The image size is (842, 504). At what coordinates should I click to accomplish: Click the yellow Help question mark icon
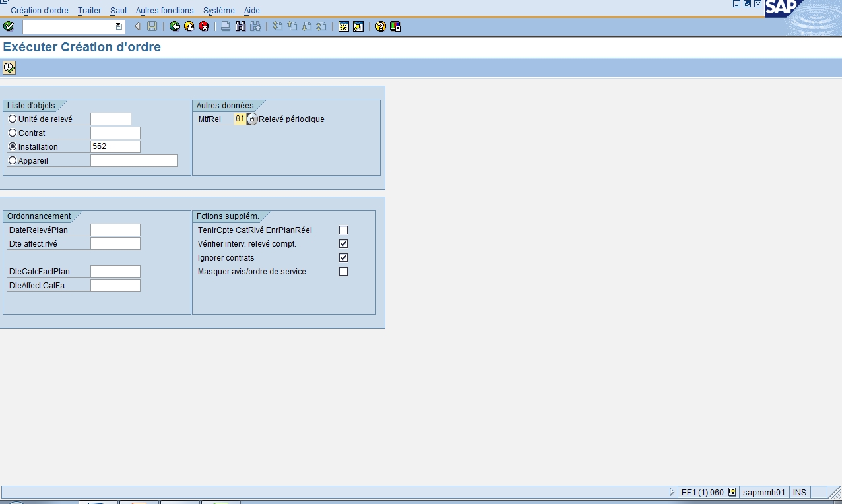[381, 26]
